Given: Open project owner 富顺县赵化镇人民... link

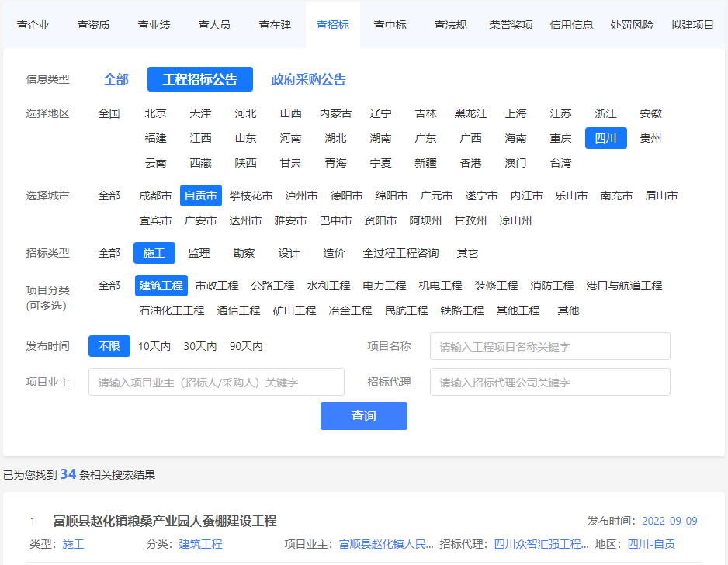Looking at the screenshot, I should point(387,544).
